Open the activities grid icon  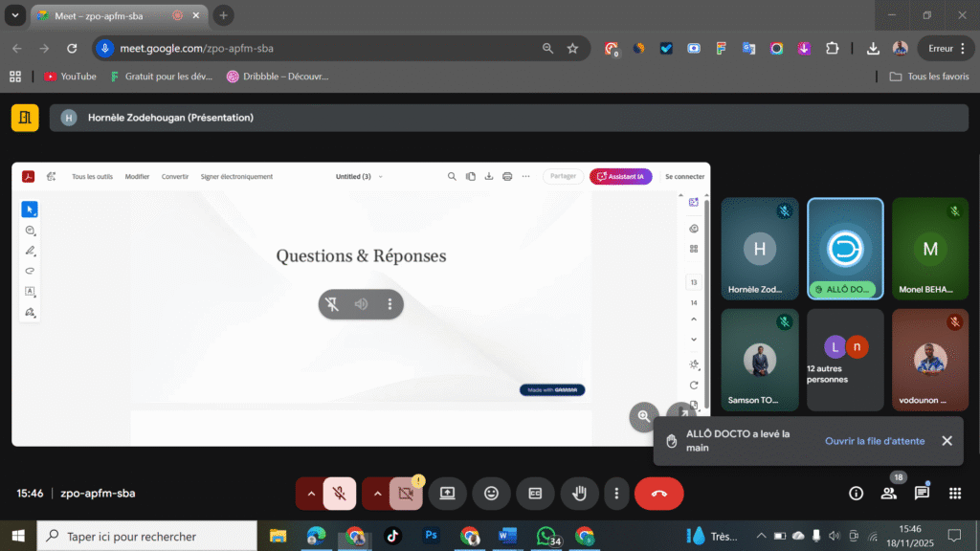click(954, 494)
